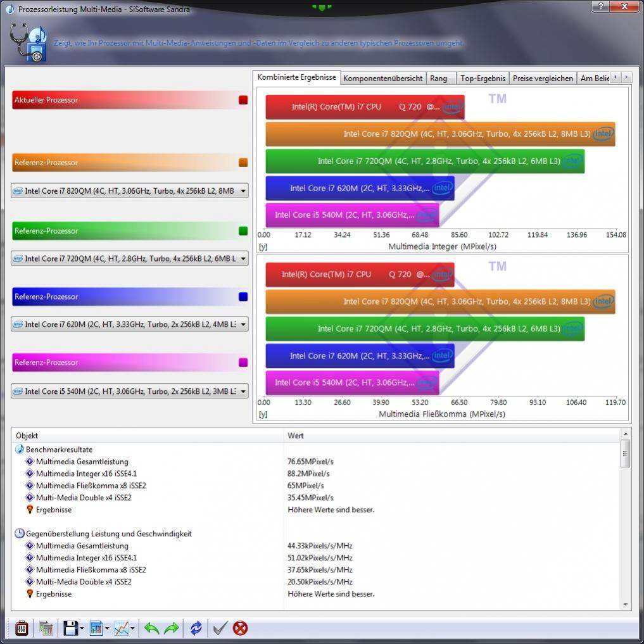Viewport: 644px width, 644px height.
Task: Click the Wert column header
Action: pos(451,436)
